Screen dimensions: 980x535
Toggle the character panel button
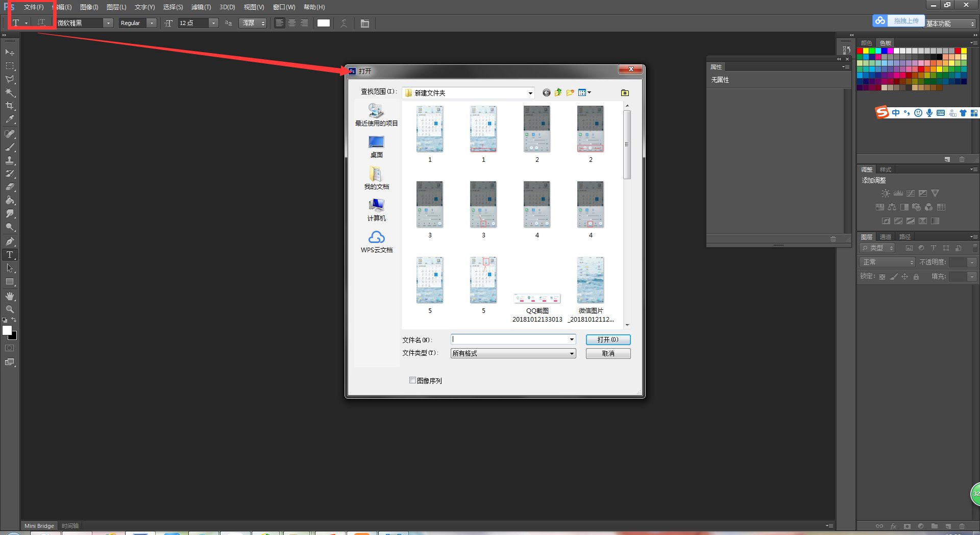tap(364, 23)
